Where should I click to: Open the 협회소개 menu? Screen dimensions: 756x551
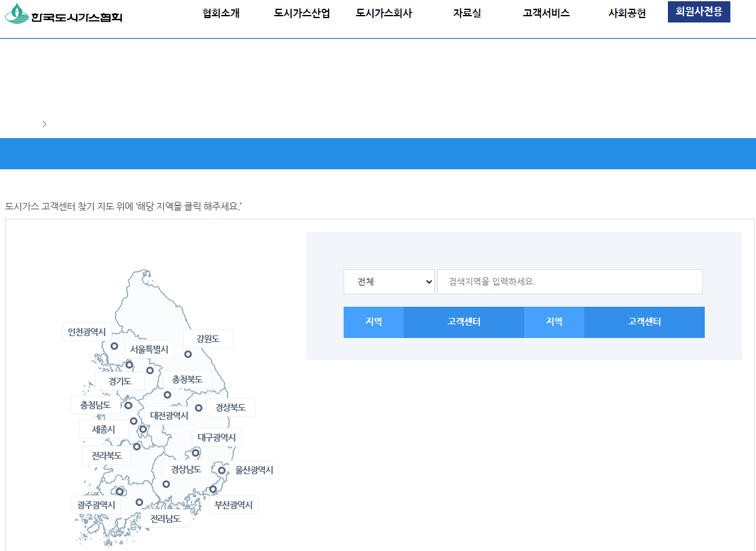click(221, 13)
